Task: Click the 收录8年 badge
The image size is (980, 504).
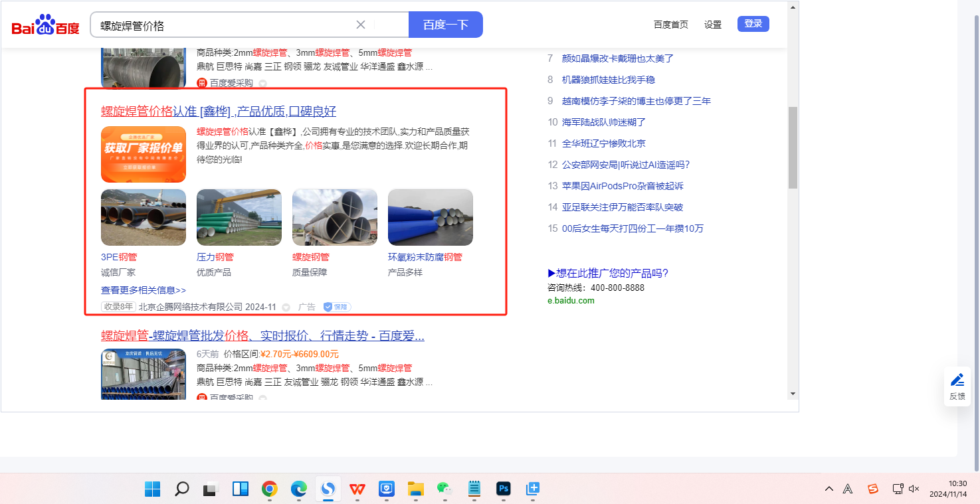Action: 118,307
